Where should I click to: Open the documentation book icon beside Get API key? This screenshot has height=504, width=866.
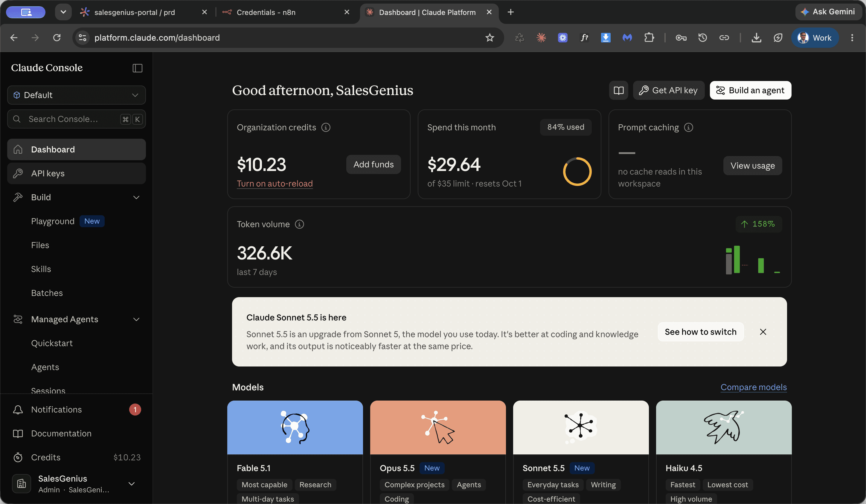tap(619, 90)
